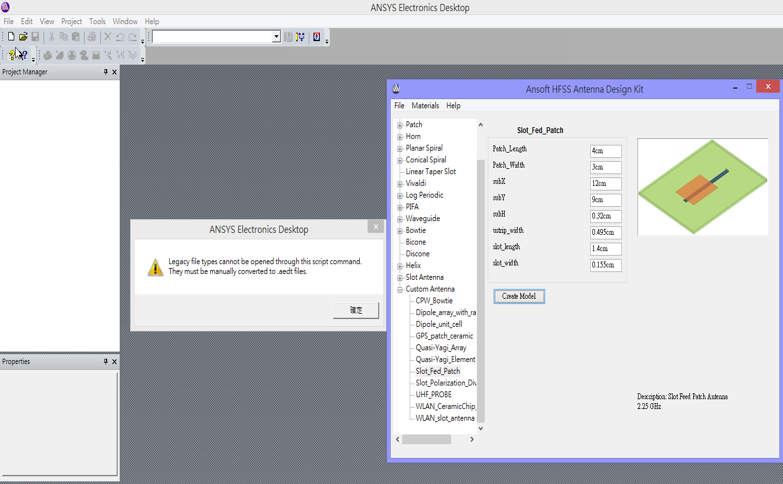This screenshot has width=783, height=484.
Task: Expand the Bowtie tree node
Action: (400, 231)
